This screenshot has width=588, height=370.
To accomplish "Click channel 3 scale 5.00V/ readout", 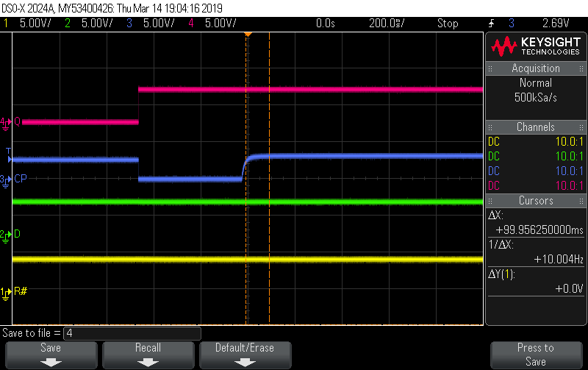I will (159, 24).
